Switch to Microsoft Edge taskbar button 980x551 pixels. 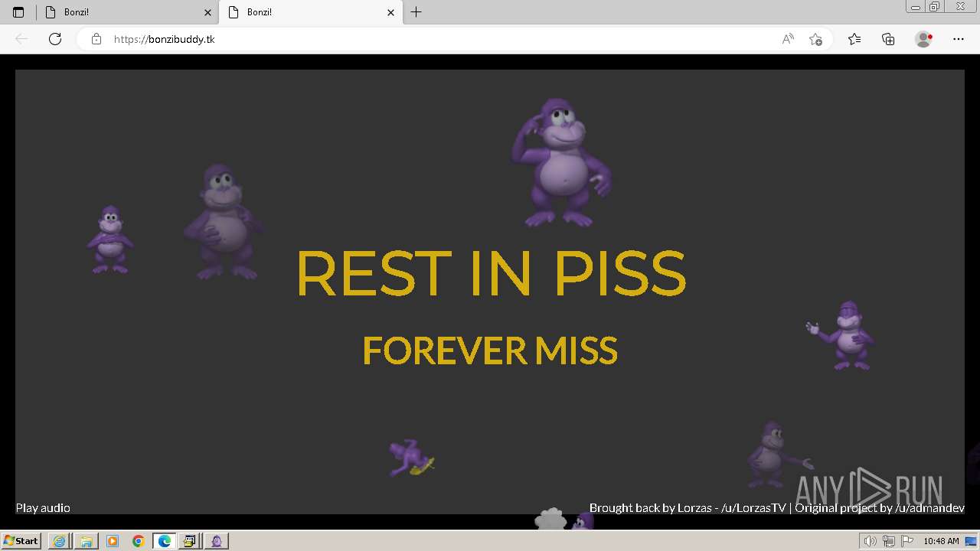pos(164,541)
